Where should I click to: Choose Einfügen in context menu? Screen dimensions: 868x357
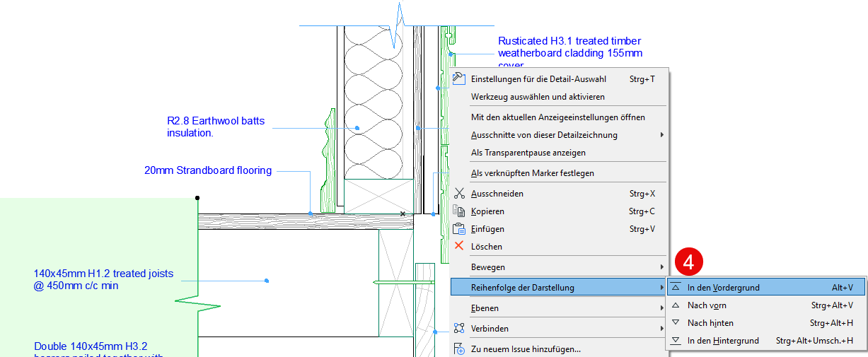(559, 228)
